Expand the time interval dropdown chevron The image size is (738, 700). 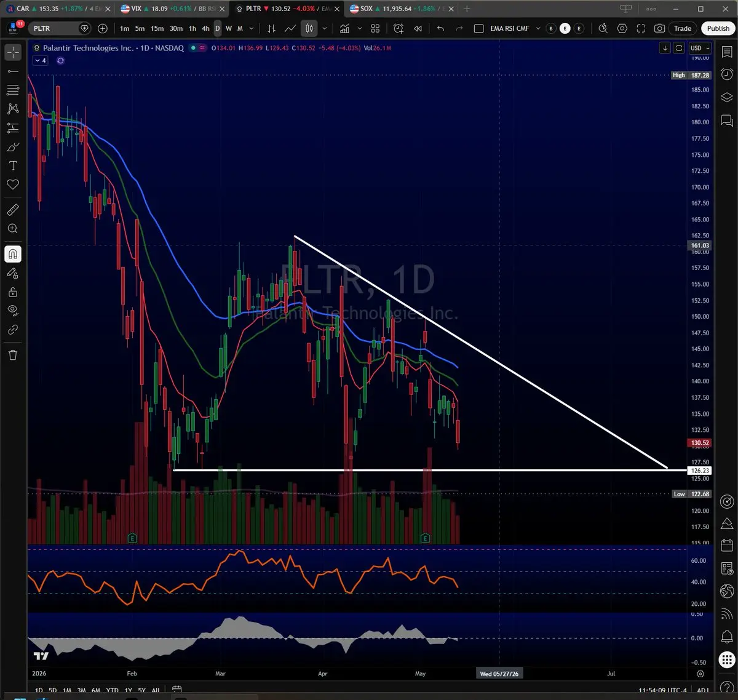(251, 28)
